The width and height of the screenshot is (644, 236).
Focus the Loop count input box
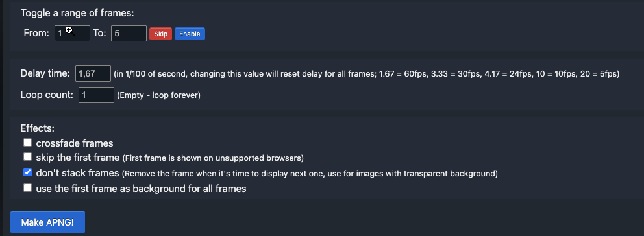pos(96,95)
